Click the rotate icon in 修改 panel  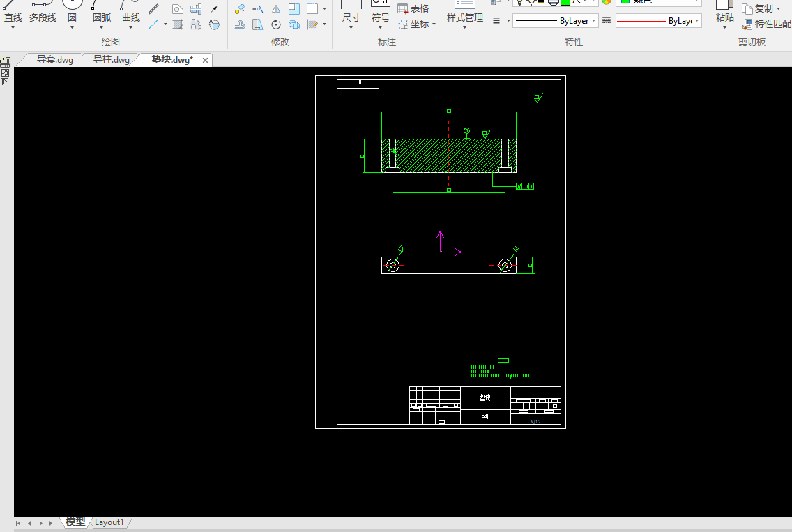pyautogui.click(x=276, y=25)
